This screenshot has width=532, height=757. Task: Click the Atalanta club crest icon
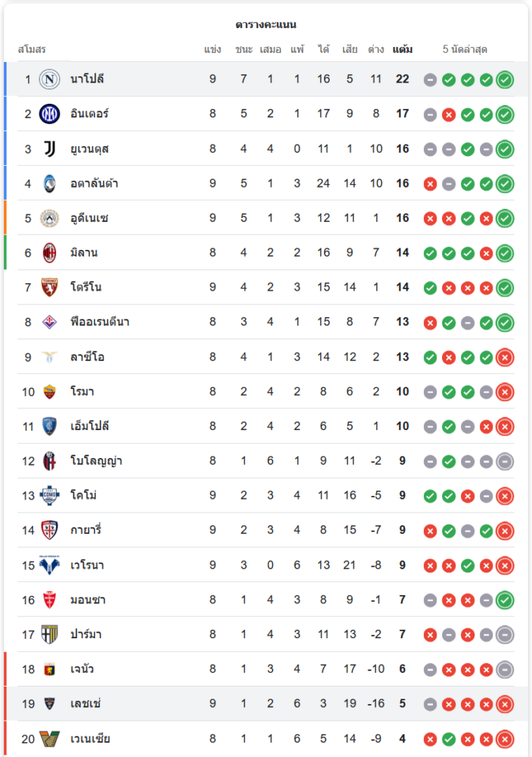click(49, 183)
